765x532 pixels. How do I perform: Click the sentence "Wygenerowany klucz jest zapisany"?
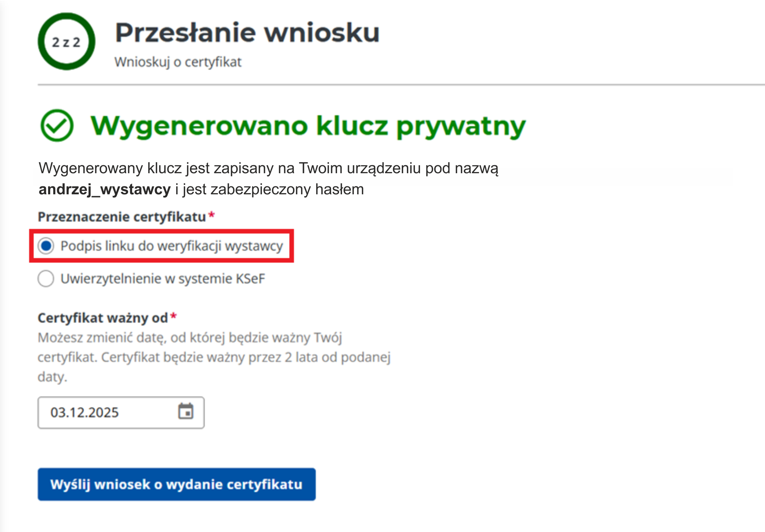[268, 168]
